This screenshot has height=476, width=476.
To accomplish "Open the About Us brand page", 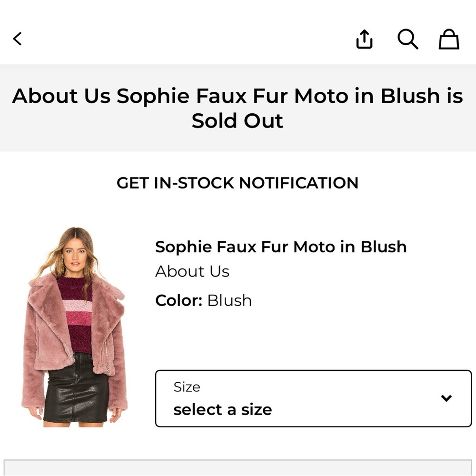I will (x=192, y=271).
